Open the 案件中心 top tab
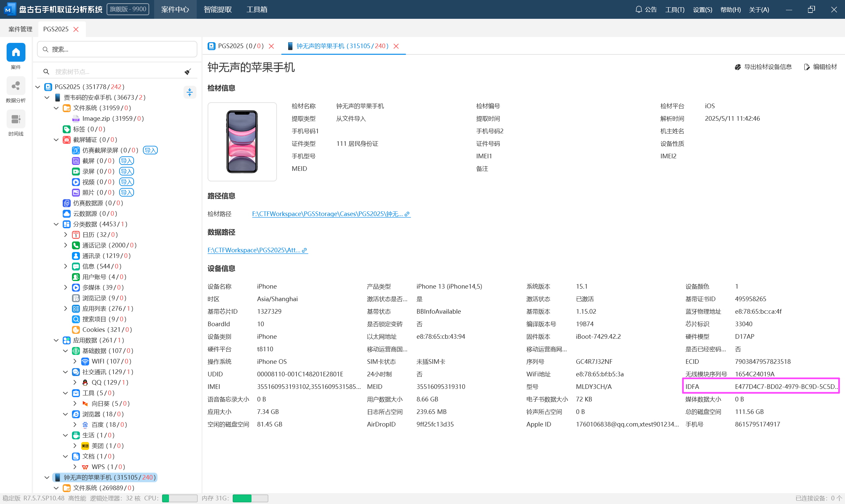 click(175, 9)
